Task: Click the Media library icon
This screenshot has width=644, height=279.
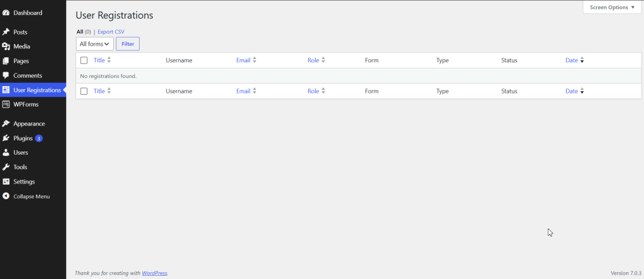Action: point(6,46)
